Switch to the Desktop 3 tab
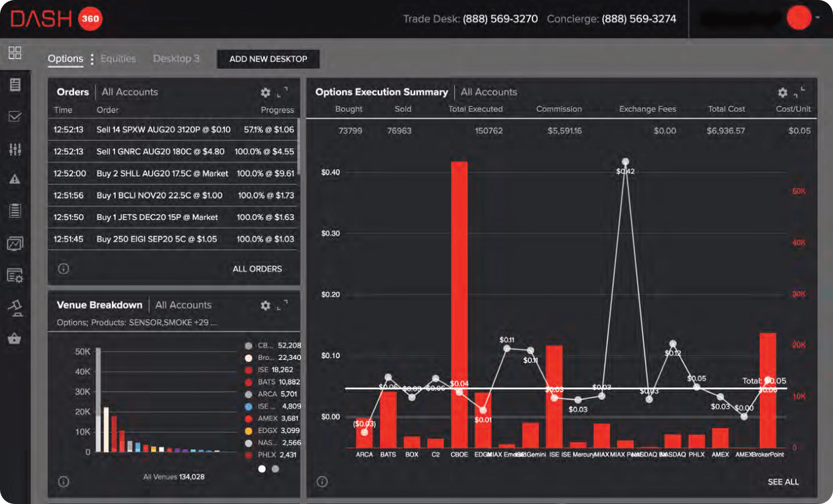 [176, 59]
